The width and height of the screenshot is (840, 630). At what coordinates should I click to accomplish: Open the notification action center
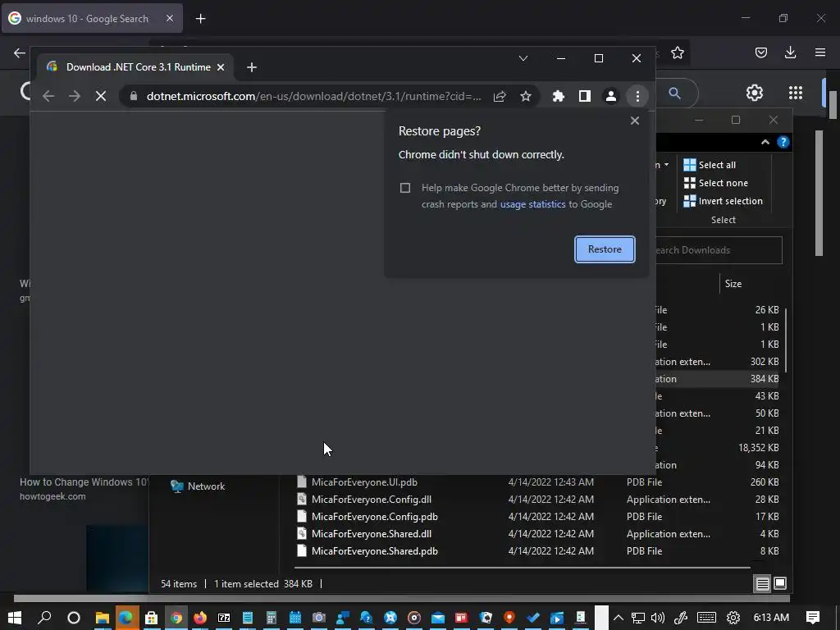(813, 618)
